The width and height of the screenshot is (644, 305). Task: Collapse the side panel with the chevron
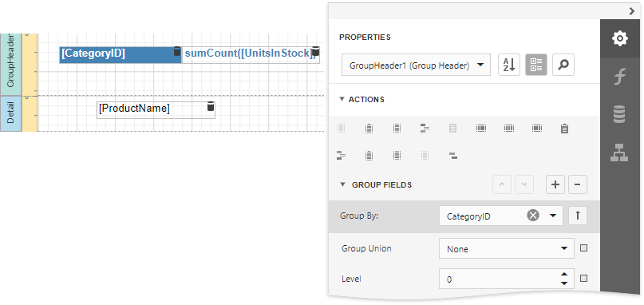632,11
